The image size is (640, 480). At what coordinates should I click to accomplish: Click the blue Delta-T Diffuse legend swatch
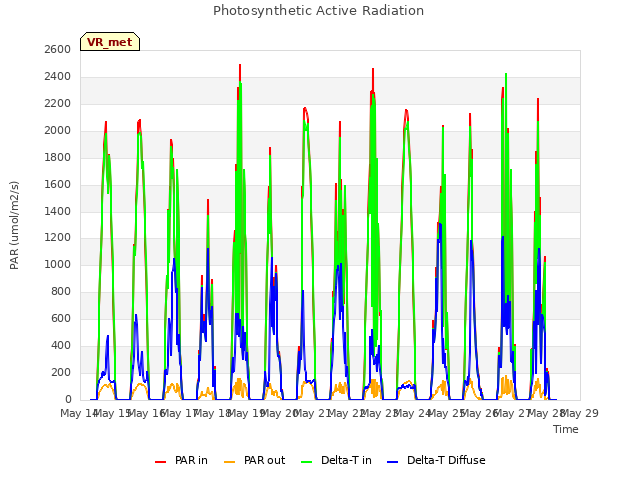pos(392,461)
